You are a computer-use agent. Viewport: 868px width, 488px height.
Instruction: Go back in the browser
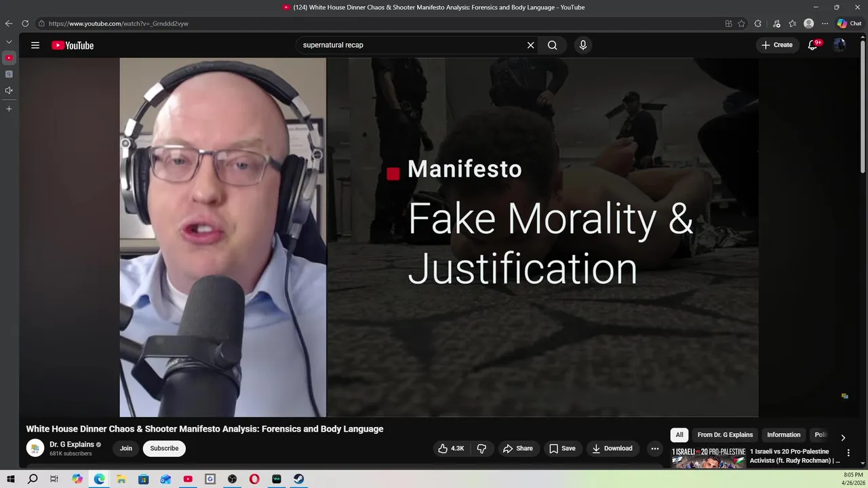[x=9, y=24]
